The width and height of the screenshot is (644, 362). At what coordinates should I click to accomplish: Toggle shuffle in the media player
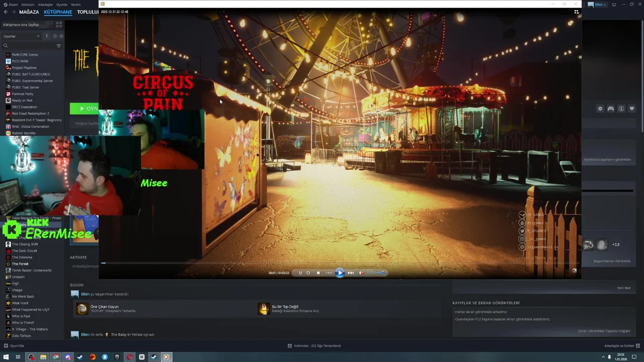[x=300, y=273]
